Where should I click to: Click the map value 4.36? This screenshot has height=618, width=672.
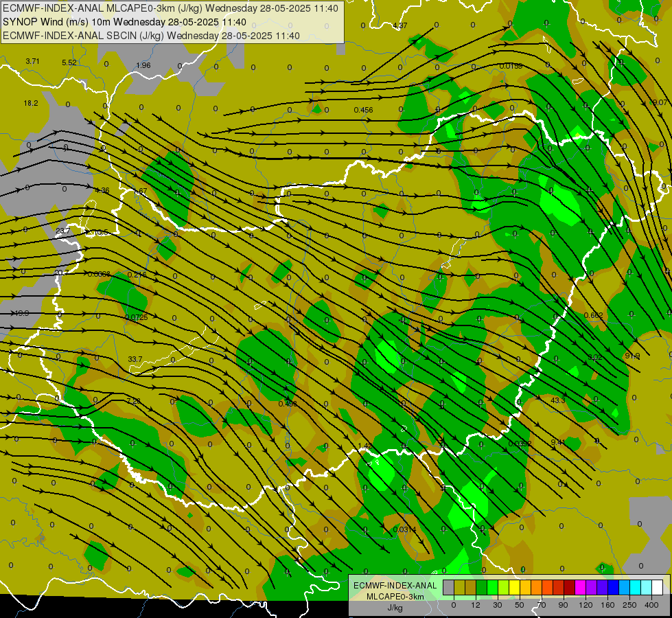coord(102,190)
